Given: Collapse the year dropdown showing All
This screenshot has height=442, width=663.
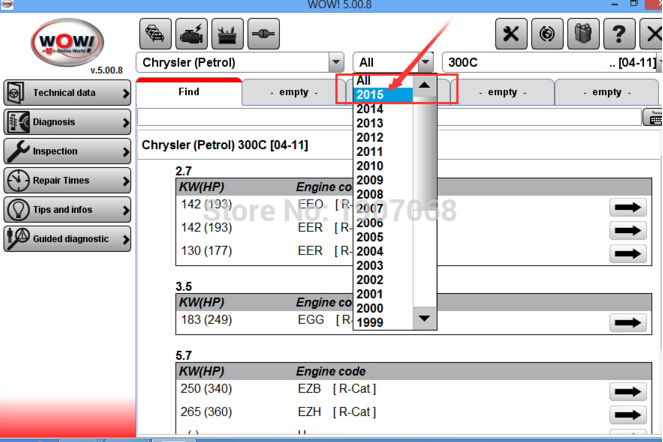Looking at the screenshot, I should (x=425, y=63).
